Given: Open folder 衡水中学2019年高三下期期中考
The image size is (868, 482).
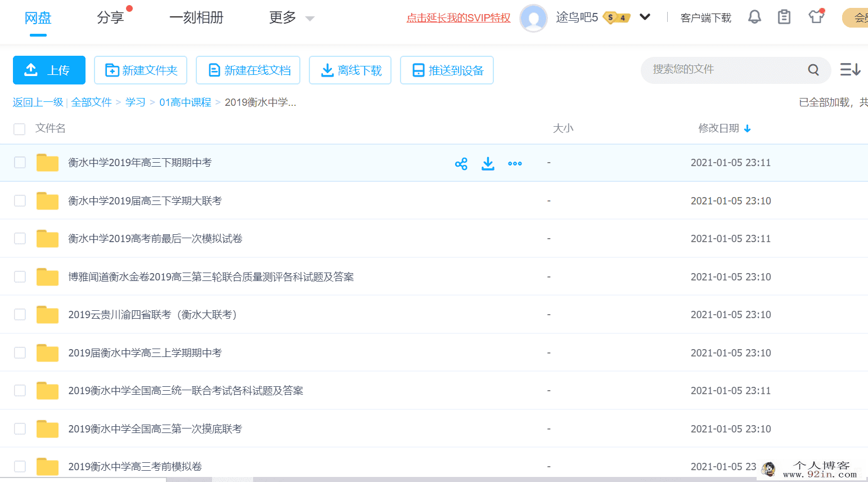Looking at the screenshot, I should [x=140, y=163].
